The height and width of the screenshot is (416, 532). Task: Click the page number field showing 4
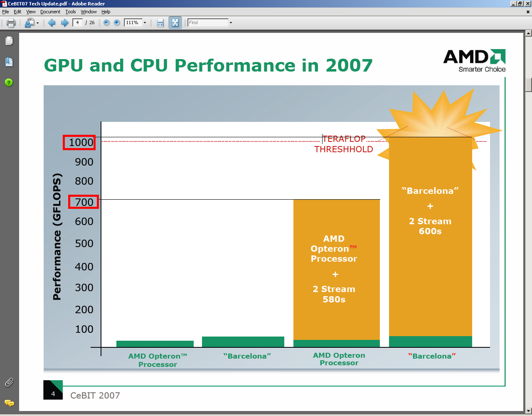click(78, 22)
